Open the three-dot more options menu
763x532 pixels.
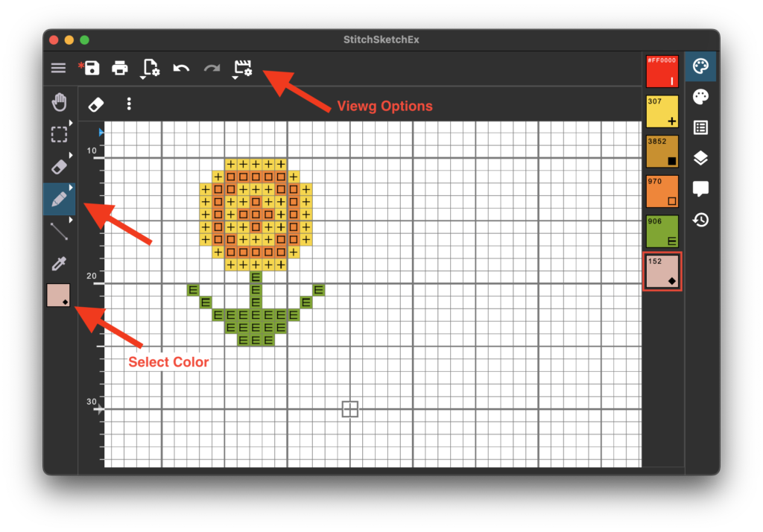pos(129,104)
